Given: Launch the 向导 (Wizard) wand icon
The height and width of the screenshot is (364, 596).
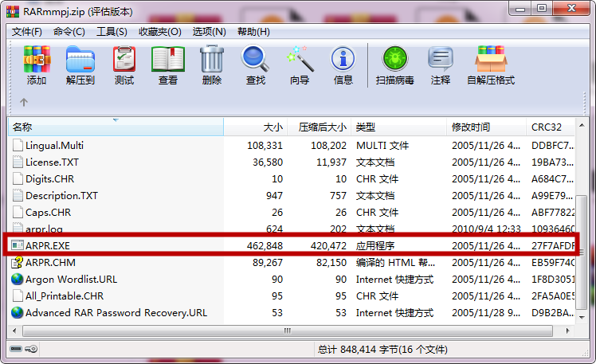Looking at the screenshot, I should click(300, 59).
